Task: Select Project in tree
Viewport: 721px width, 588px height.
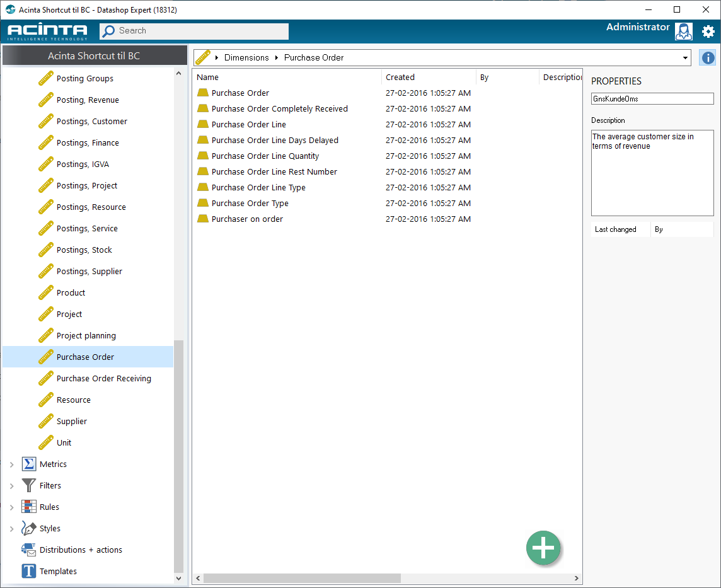Action: pos(69,314)
